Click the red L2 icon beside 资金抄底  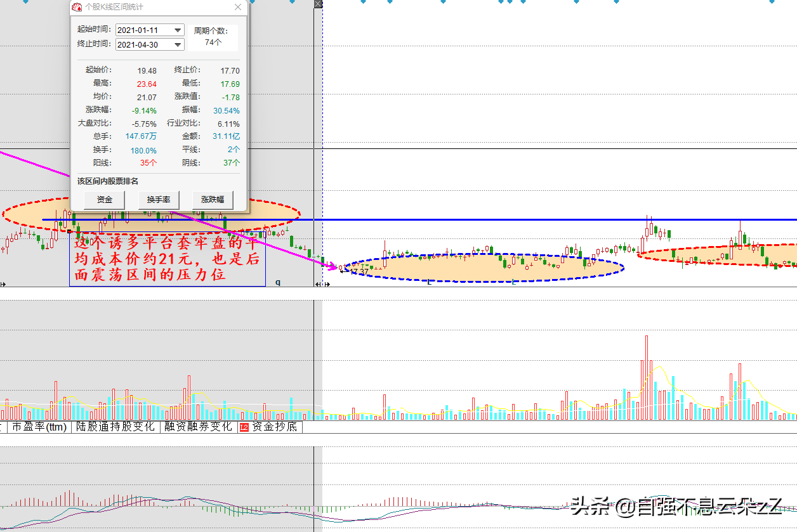[x=244, y=427]
